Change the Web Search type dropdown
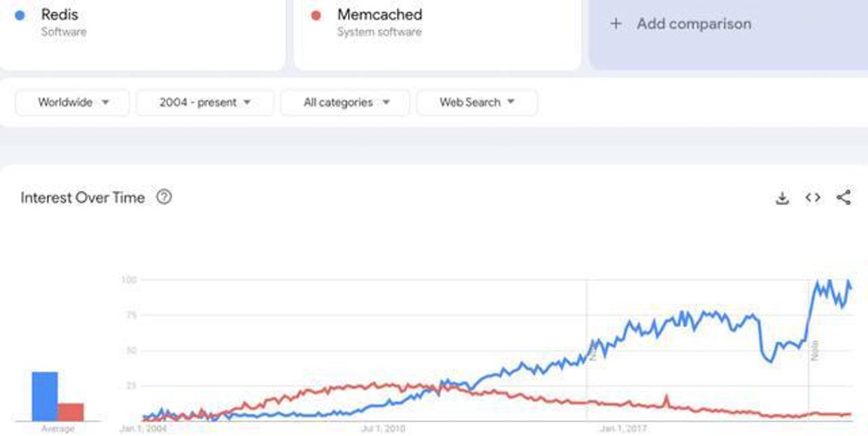Viewport: 868px width, 436px height. click(x=477, y=103)
